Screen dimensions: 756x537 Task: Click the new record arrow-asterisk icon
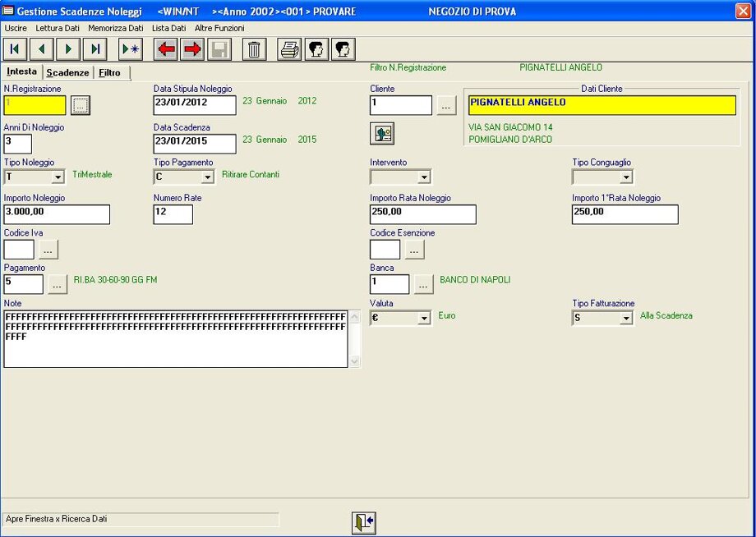click(x=130, y=49)
